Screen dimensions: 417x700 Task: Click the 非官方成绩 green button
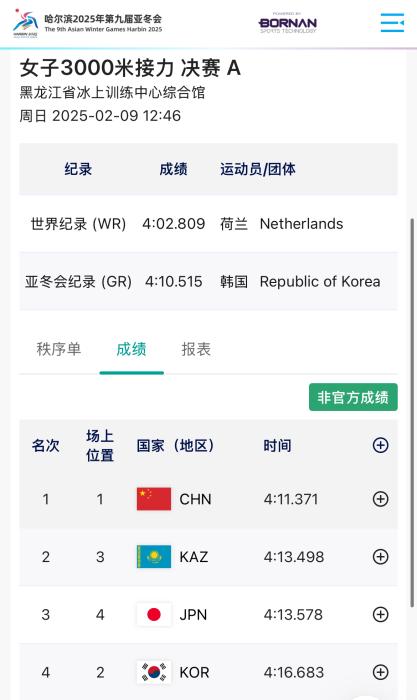[x=353, y=397]
